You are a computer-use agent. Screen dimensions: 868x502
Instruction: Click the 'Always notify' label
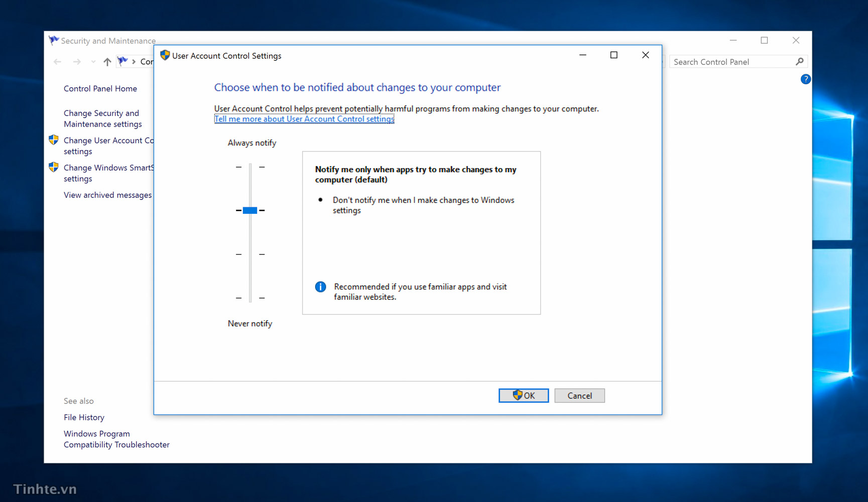coord(252,143)
